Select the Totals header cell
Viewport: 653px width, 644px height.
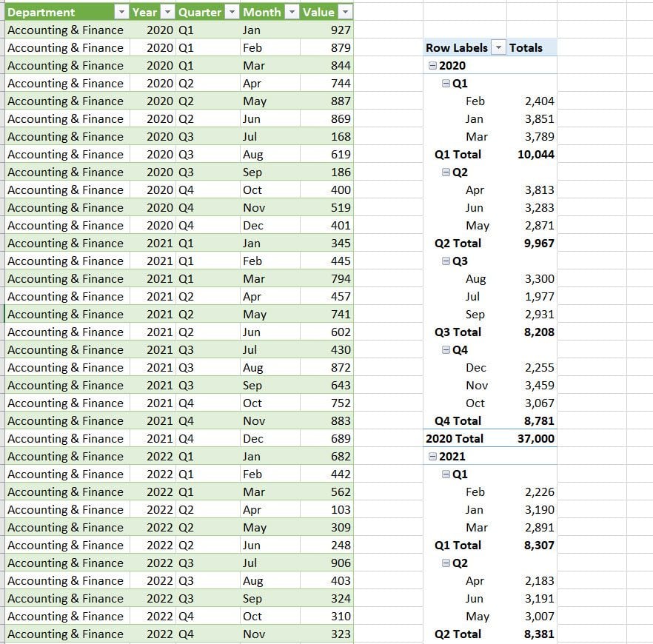(532, 47)
